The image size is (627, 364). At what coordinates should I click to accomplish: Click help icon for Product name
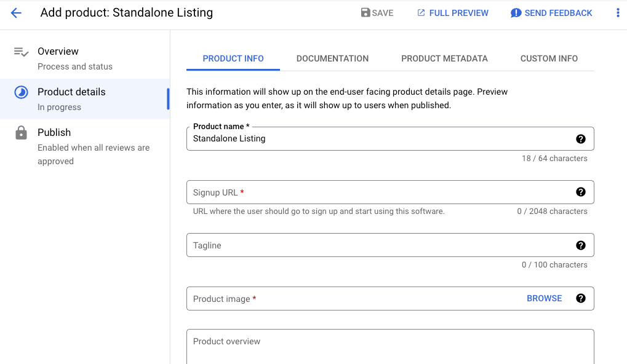[x=580, y=139]
